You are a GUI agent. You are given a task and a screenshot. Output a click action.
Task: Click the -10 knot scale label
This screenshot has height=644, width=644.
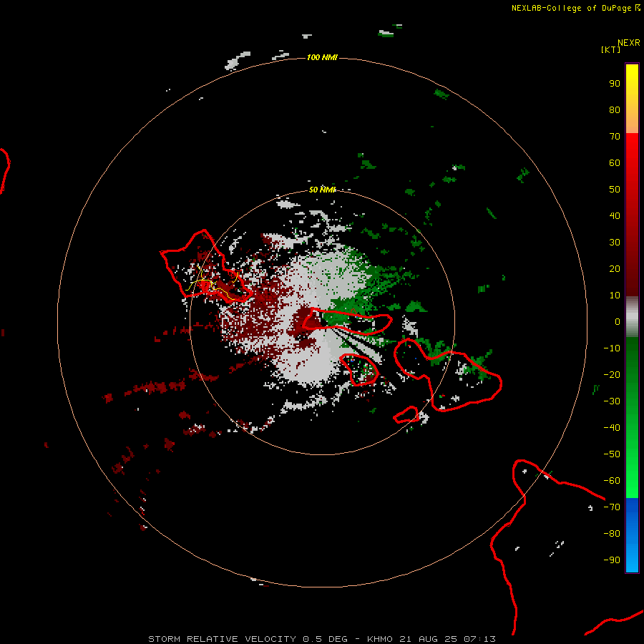point(612,348)
